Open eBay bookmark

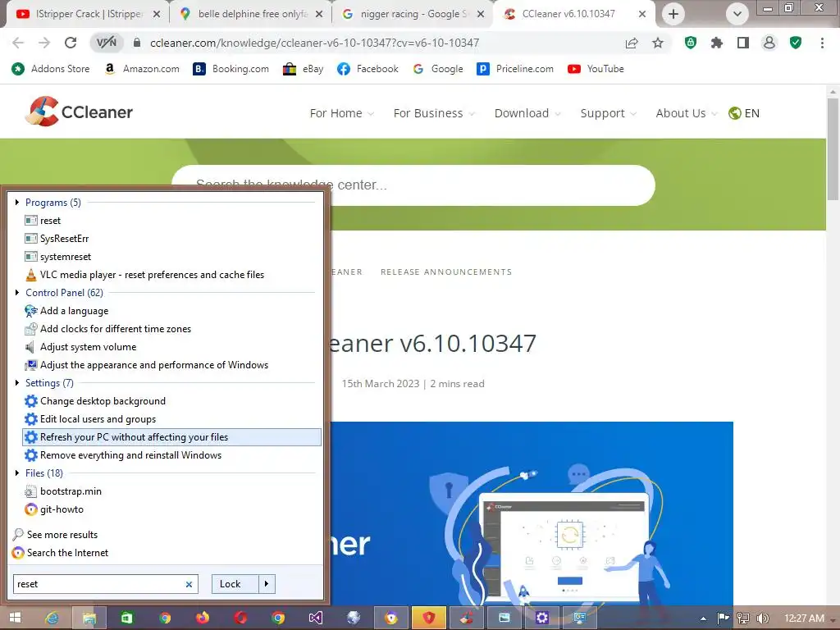304,69
